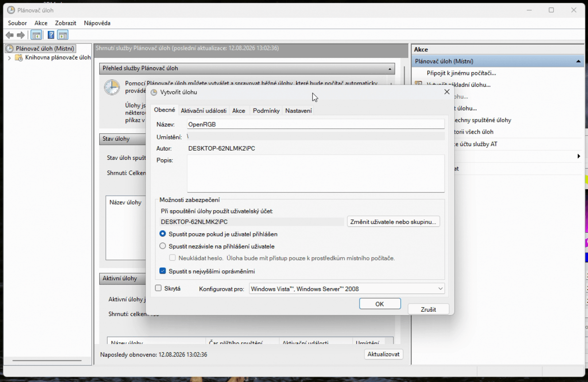Click the 'Naposledy obnoveno' timestamp text

coord(154,355)
